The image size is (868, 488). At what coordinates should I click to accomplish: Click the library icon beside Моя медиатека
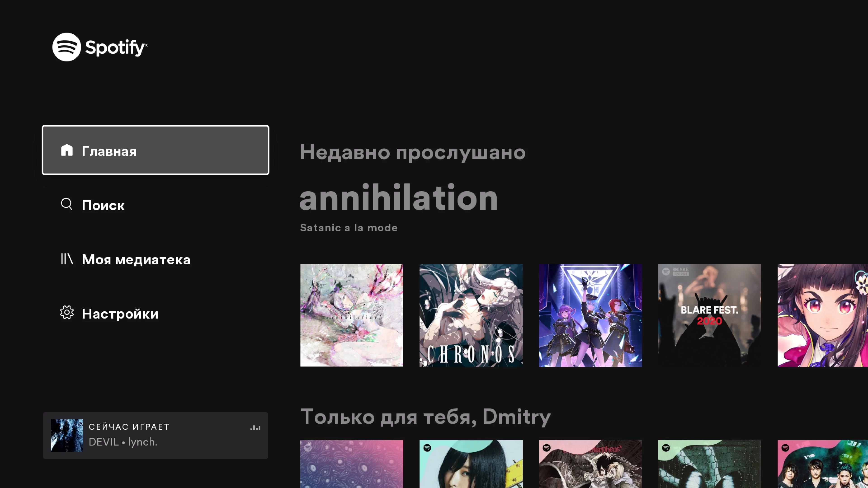pyautogui.click(x=67, y=259)
